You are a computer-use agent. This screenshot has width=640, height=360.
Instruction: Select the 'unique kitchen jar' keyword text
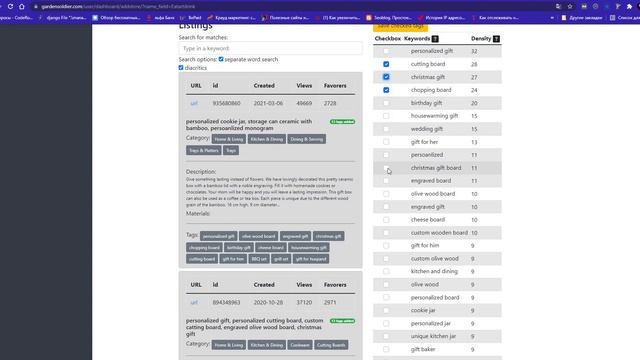(433, 336)
